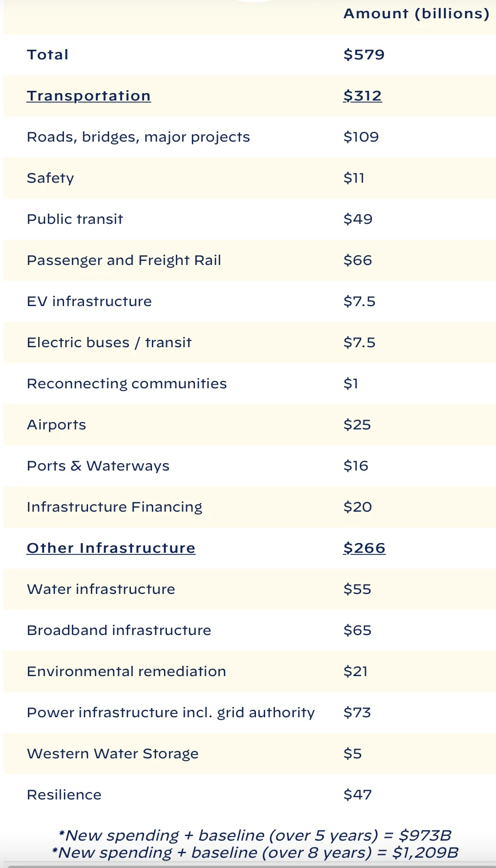Viewport: 496px width, 868px height.
Task: Open the Other Infrastructure underlined heading
Action: point(111,548)
